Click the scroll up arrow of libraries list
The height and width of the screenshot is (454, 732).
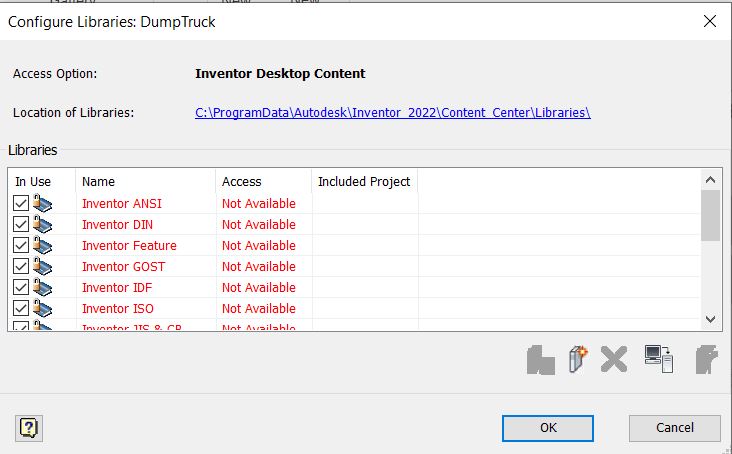click(711, 180)
